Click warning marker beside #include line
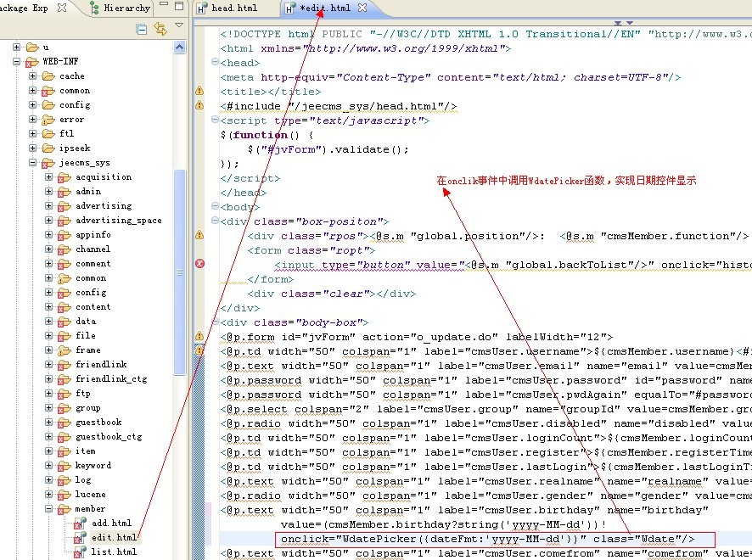Viewport: 752px width, 560px height. 199,105
